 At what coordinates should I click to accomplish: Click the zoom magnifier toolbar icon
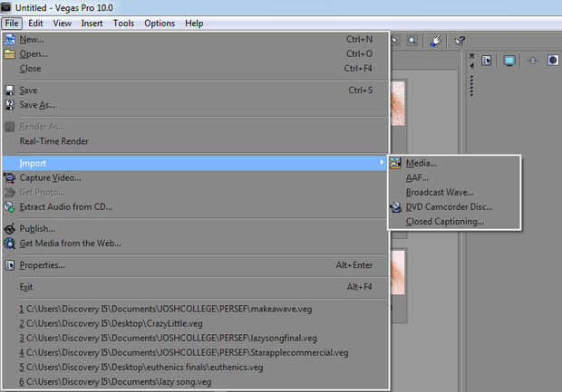(412, 40)
